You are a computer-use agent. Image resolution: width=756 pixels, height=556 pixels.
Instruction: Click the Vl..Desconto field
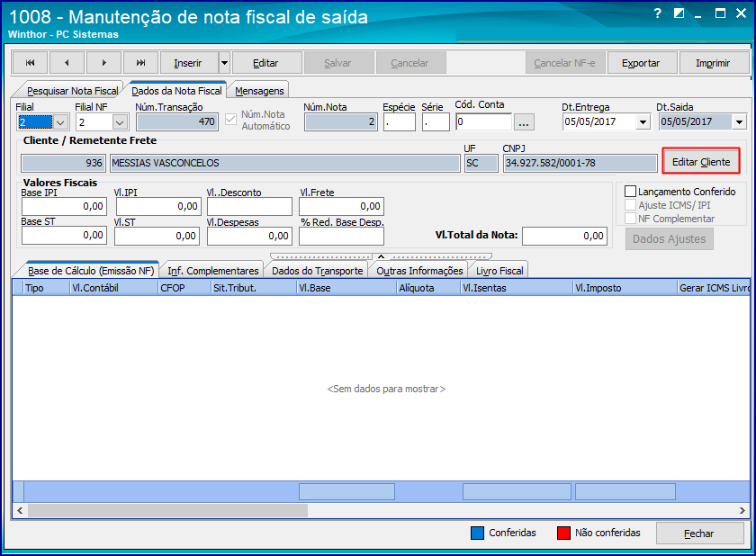click(x=250, y=206)
